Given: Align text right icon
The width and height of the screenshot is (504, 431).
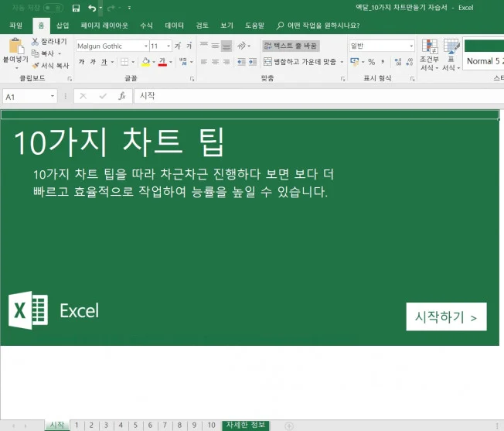Looking at the screenshot, I should point(226,62).
